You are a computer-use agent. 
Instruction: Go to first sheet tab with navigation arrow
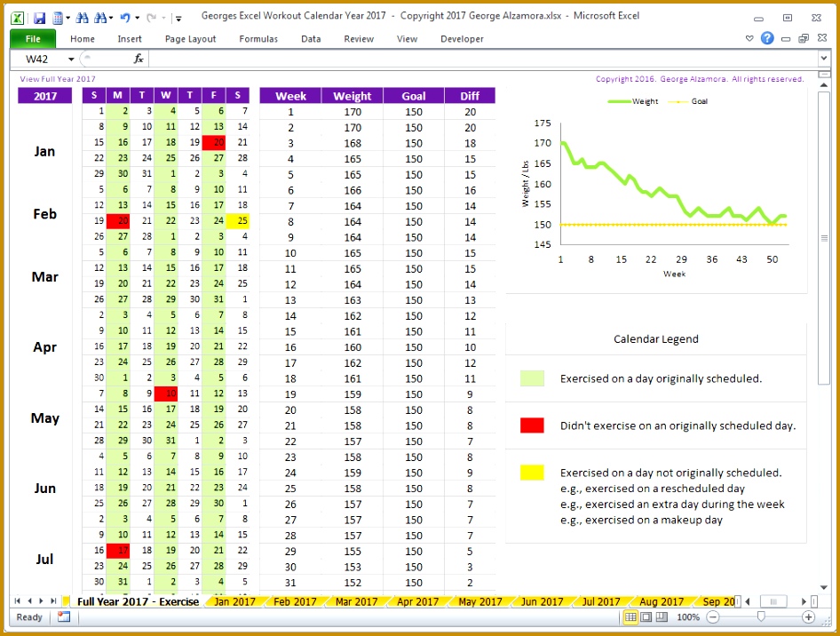18,601
